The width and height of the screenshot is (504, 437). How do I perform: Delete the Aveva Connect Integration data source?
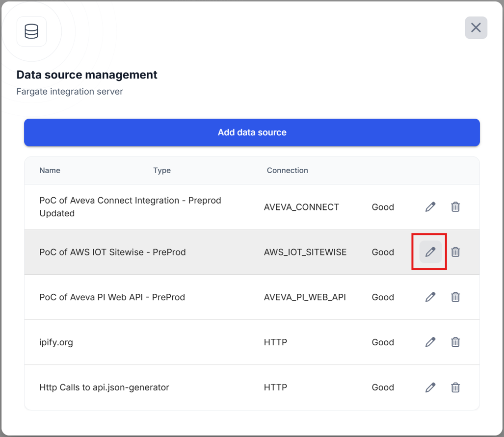(x=455, y=207)
